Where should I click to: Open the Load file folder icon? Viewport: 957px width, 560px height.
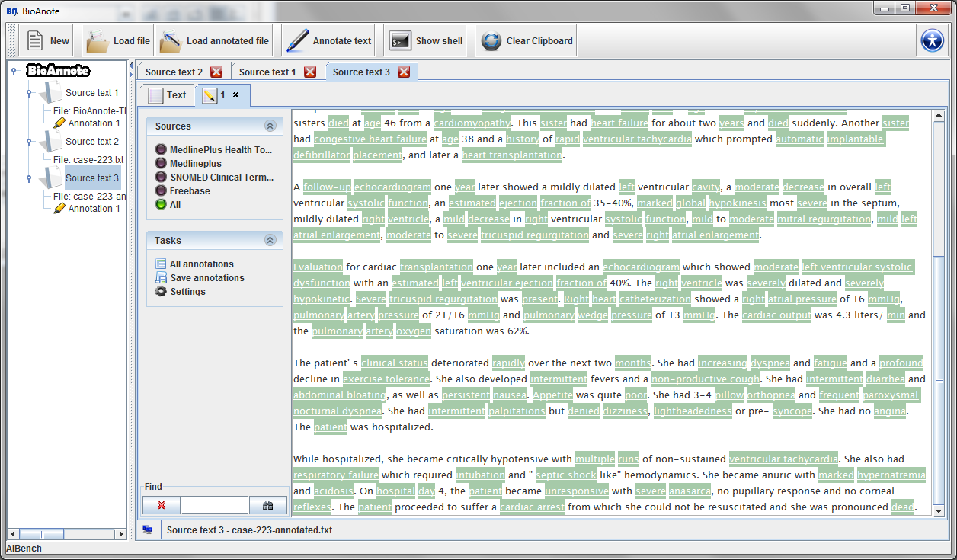click(x=98, y=41)
